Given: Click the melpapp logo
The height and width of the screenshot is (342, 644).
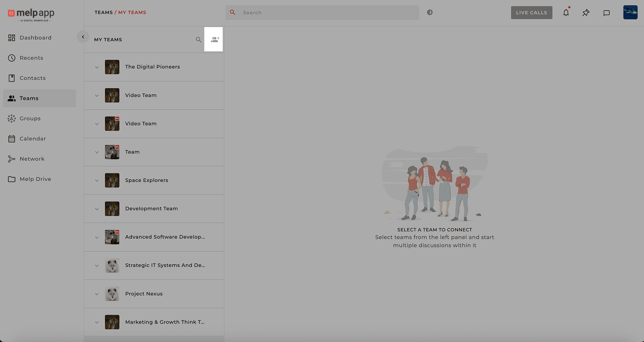Looking at the screenshot, I should tap(31, 14).
